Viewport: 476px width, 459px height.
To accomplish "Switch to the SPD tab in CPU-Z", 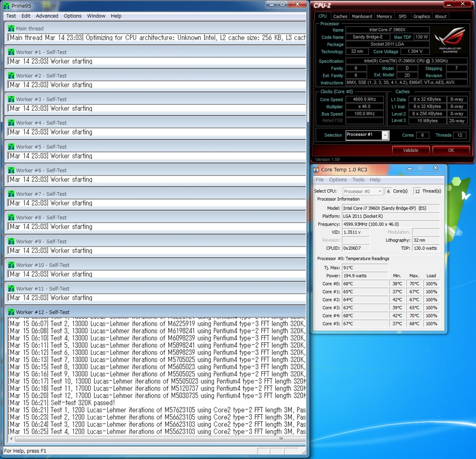I will tap(402, 16).
